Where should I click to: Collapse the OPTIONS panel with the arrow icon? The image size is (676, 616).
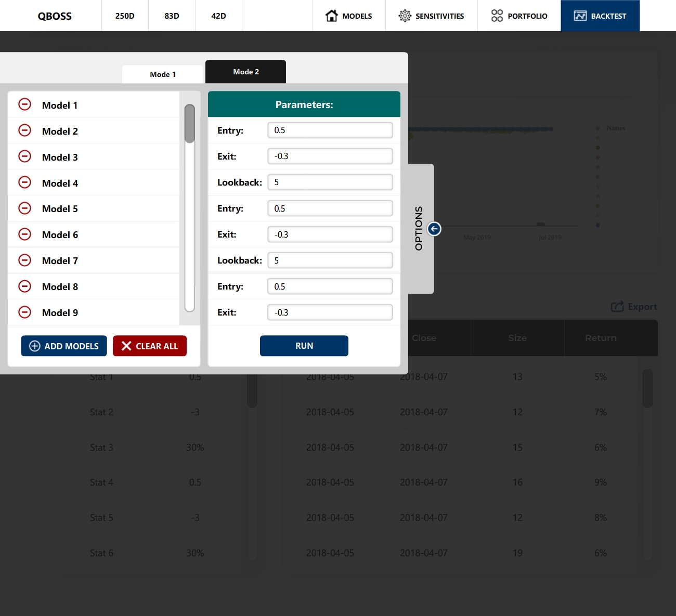(434, 229)
